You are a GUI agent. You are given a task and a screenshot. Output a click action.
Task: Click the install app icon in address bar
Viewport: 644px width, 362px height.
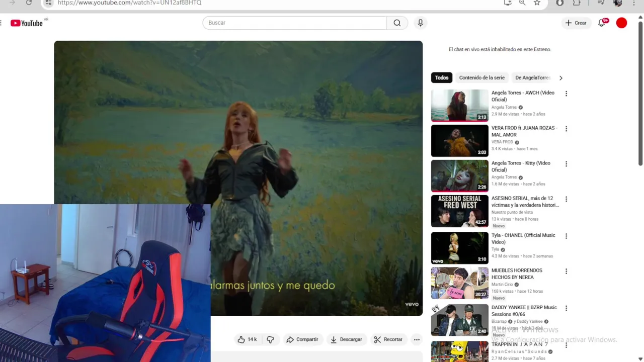[508, 3]
